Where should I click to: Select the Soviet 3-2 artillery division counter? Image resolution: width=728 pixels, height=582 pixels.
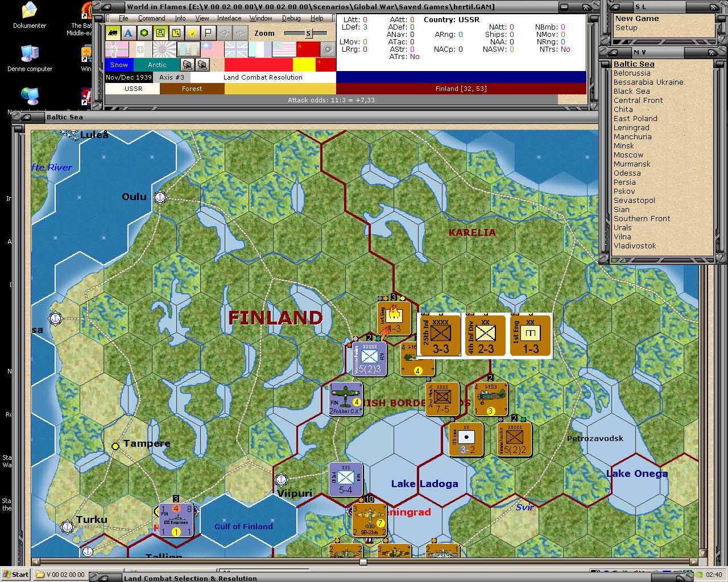(466, 439)
